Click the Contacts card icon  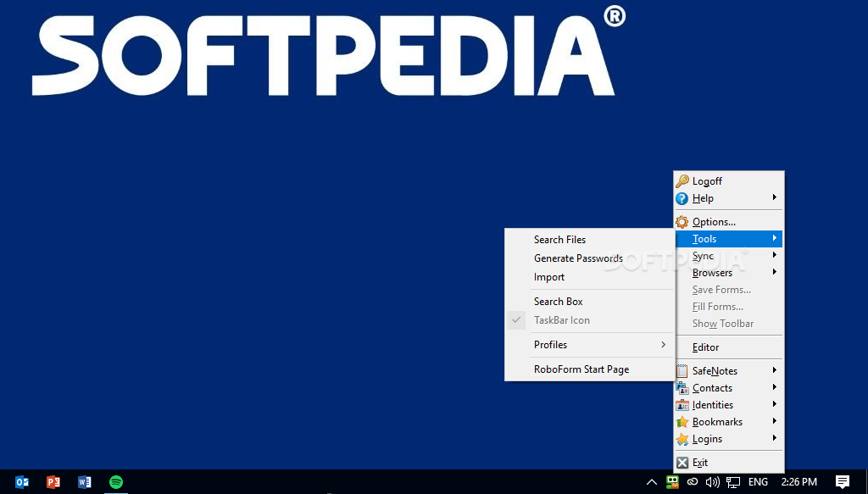click(682, 388)
